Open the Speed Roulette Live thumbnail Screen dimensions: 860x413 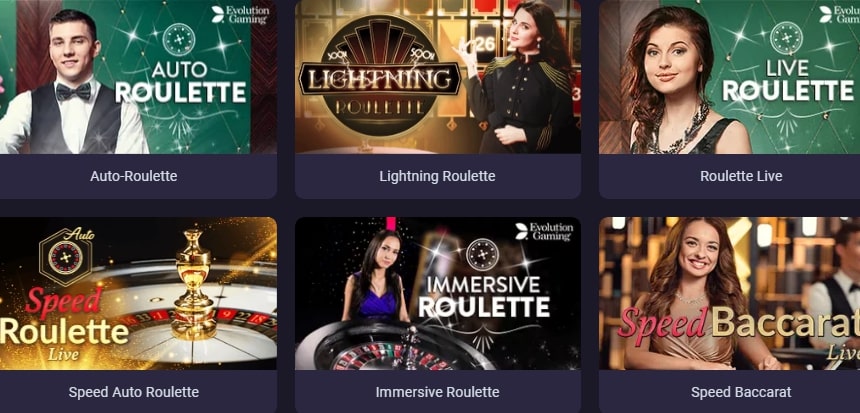pos(138,293)
